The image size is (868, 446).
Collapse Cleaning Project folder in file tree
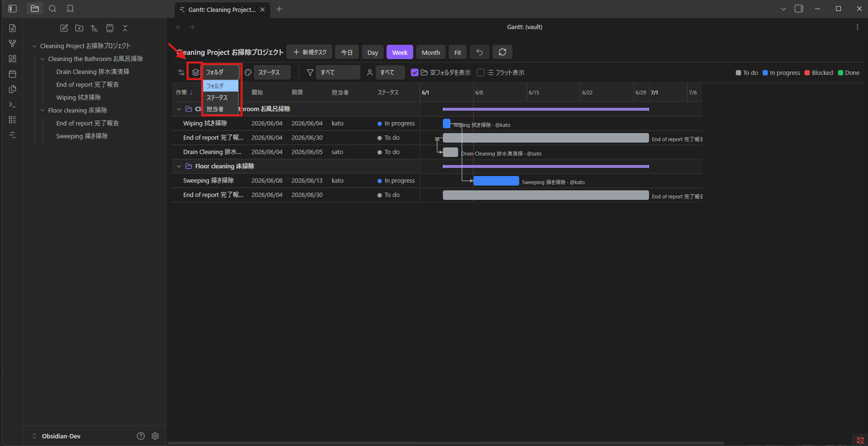click(34, 46)
